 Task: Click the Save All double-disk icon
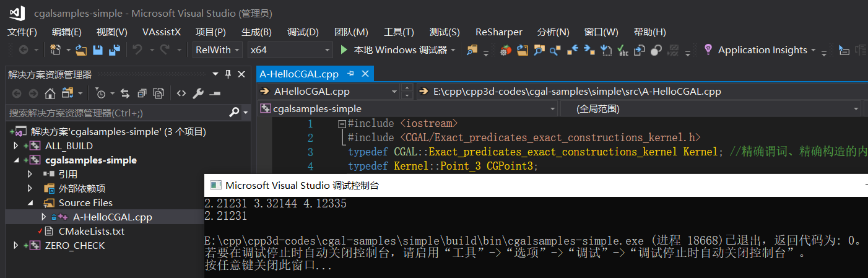click(115, 50)
